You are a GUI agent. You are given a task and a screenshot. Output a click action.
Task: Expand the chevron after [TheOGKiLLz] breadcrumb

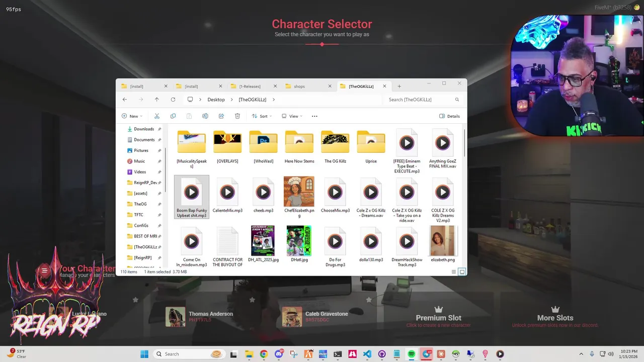[273, 100]
